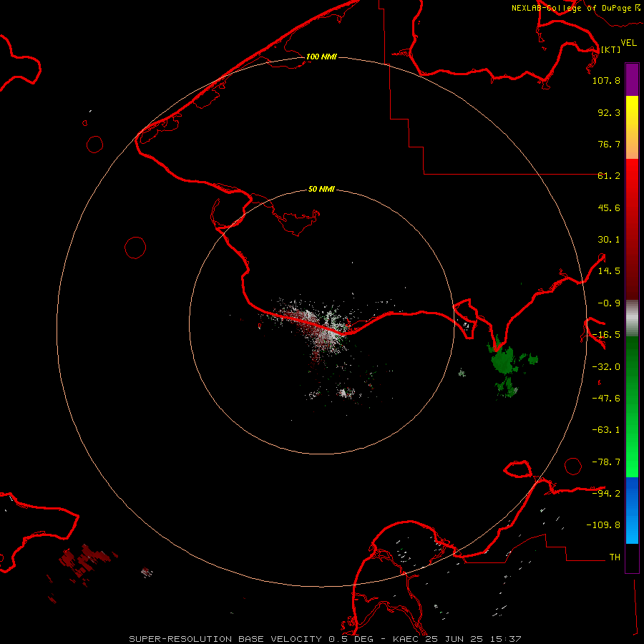
Task: Click the VEL label above color scale
Action: tap(628, 43)
